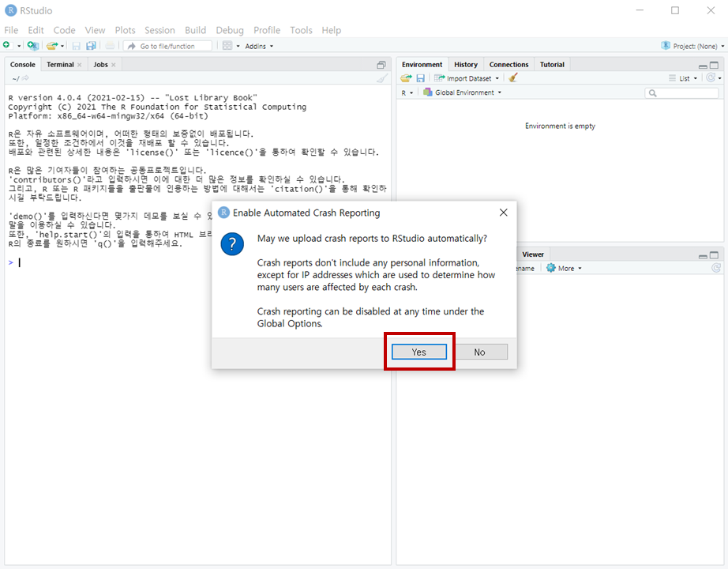Close the Jobs tab

pos(113,65)
